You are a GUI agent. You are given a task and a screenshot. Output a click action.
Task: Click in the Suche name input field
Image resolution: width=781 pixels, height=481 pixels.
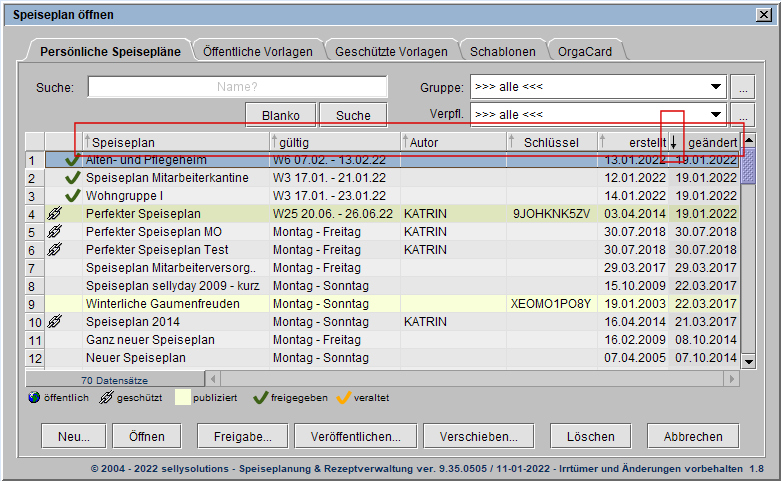[237, 87]
